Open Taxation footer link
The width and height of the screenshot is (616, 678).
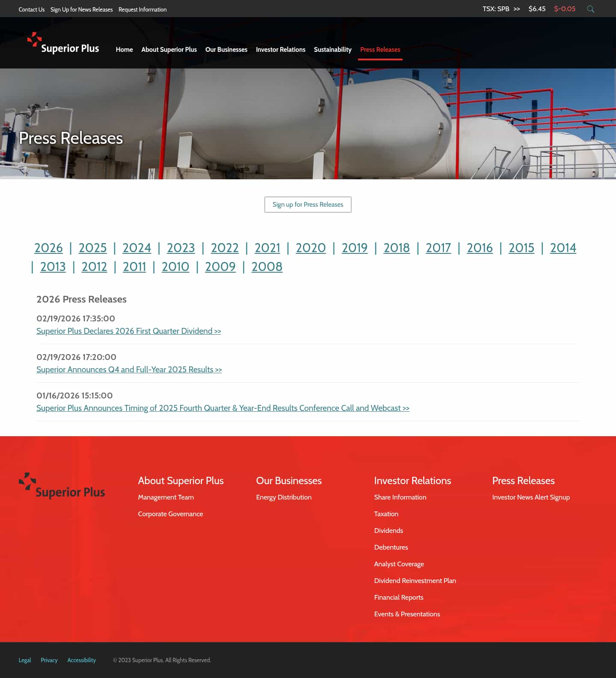pos(386,514)
